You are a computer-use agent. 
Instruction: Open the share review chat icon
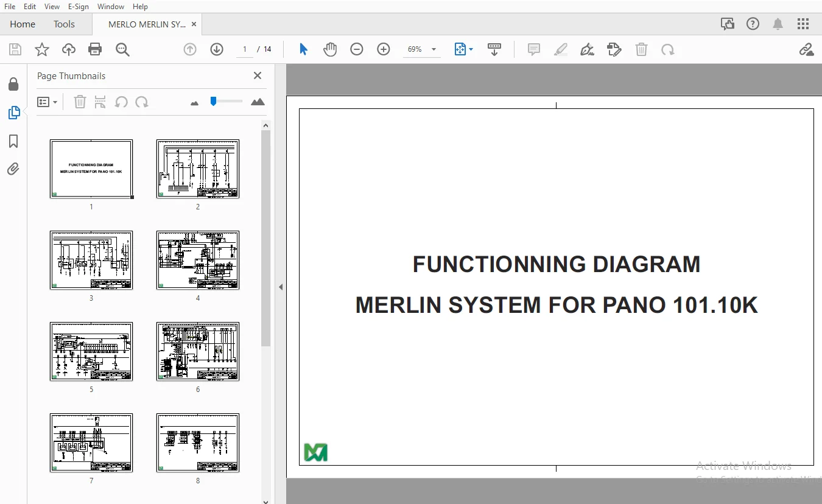[727, 24]
